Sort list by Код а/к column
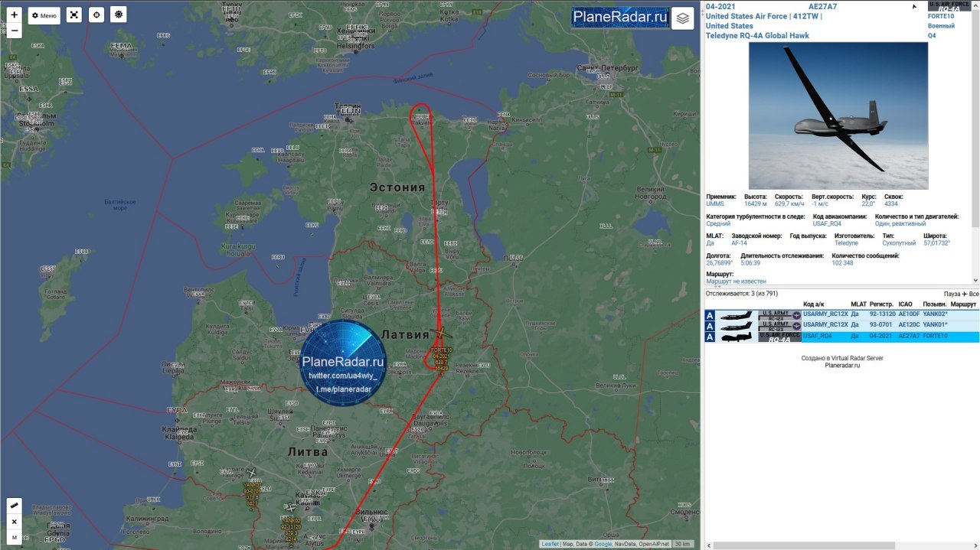 pyautogui.click(x=814, y=304)
